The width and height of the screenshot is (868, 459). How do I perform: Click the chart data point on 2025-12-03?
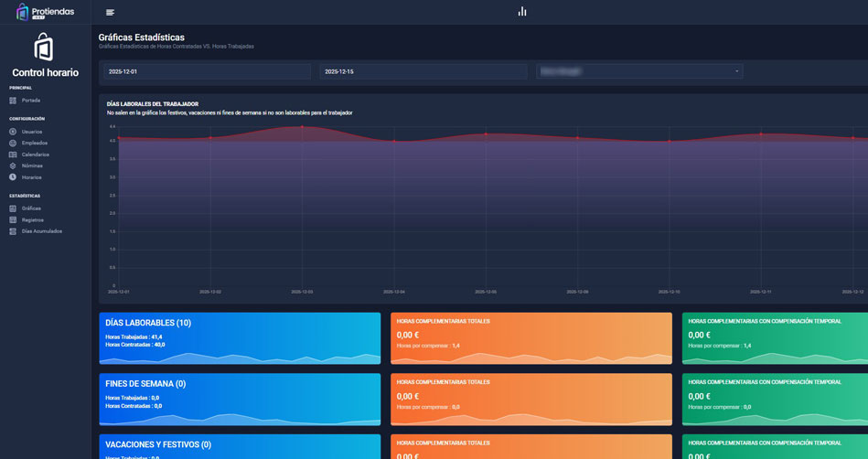click(302, 127)
